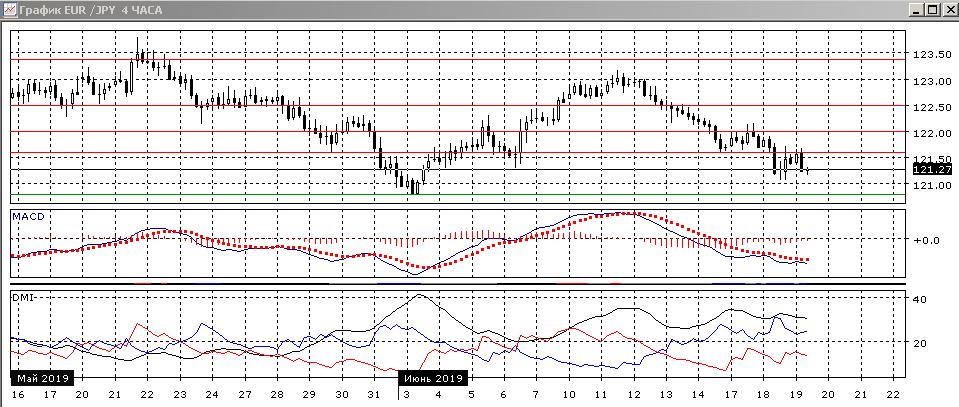The width and height of the screenshot is (959, 407).
Task: Click the 122.50 price axis label
Action: tap(930, 107)
